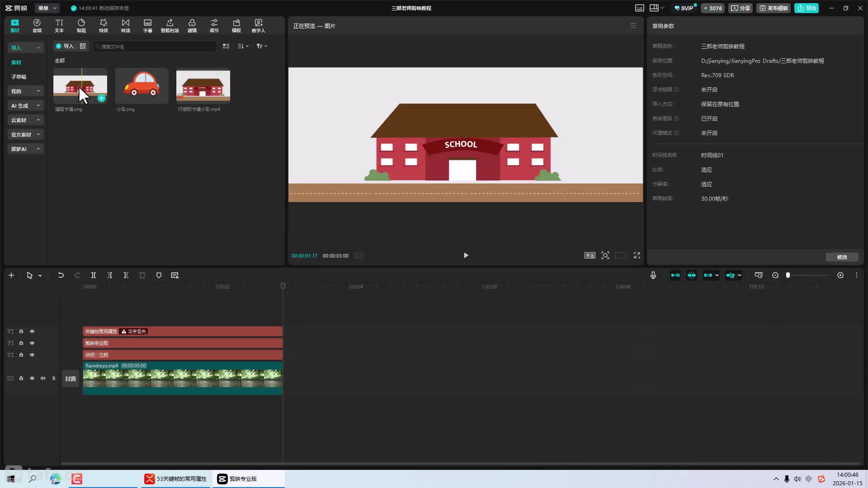Image resolution: width=868 pixels, height=488 pixels.
Task: Click the timeline zoom-out minus icon
Action: [x=775, y=275]
